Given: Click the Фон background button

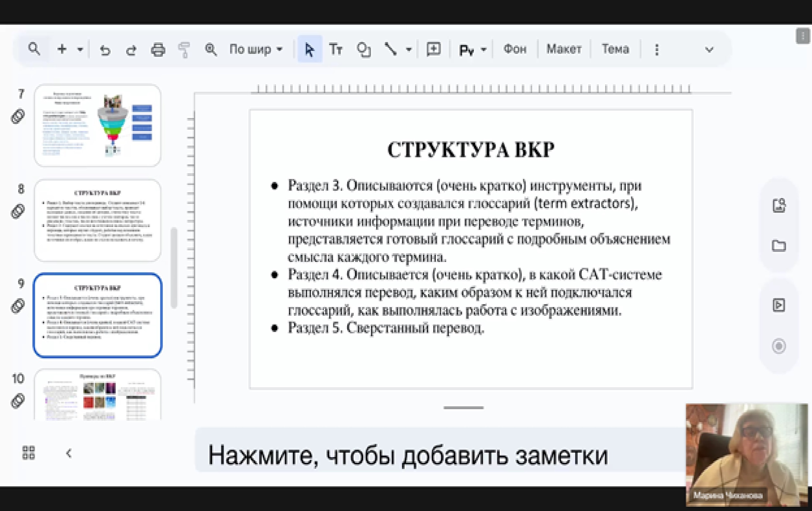Looking at the screenshot, I should pyautogui.click(x=515, y=49).
